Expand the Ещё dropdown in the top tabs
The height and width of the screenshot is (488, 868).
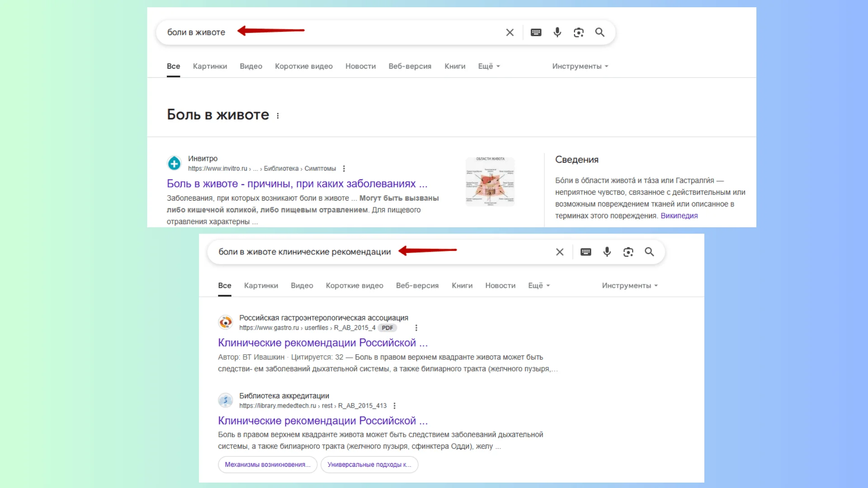[489, 66]
